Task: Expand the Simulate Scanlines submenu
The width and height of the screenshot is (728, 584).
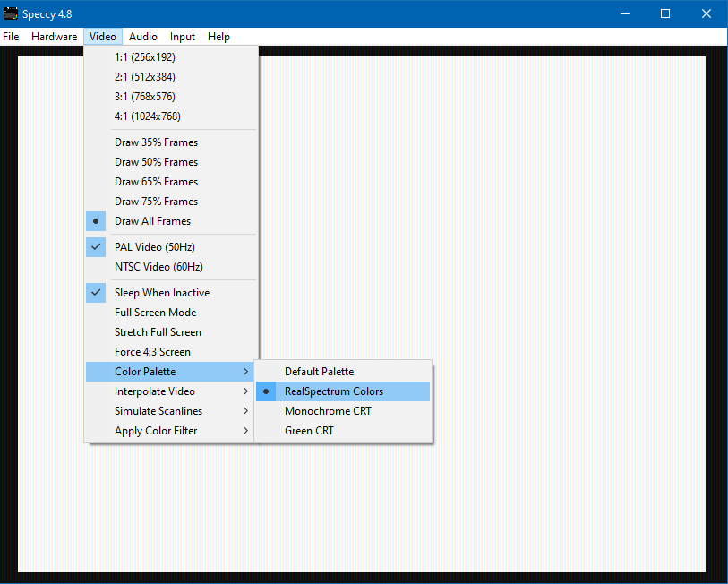Action: (x=170, y=411)
